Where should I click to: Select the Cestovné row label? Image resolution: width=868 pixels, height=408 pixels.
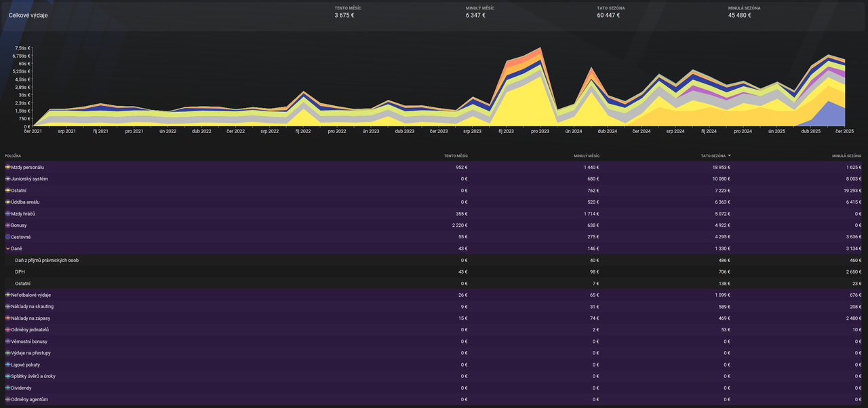click(21, 237)
